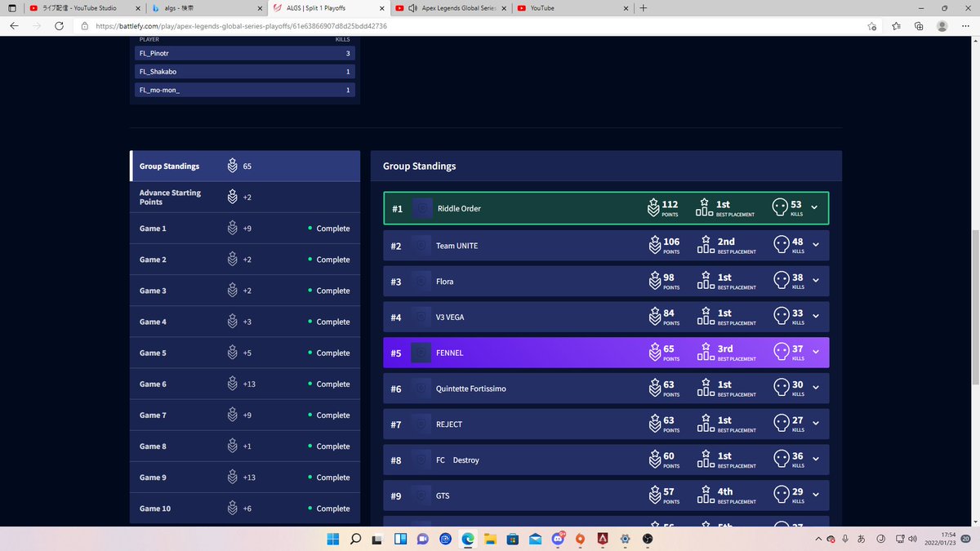This screenshot has width=980, height=551.
Task: Click the best placement podium icon for Flora
Action: click(705, 281)
